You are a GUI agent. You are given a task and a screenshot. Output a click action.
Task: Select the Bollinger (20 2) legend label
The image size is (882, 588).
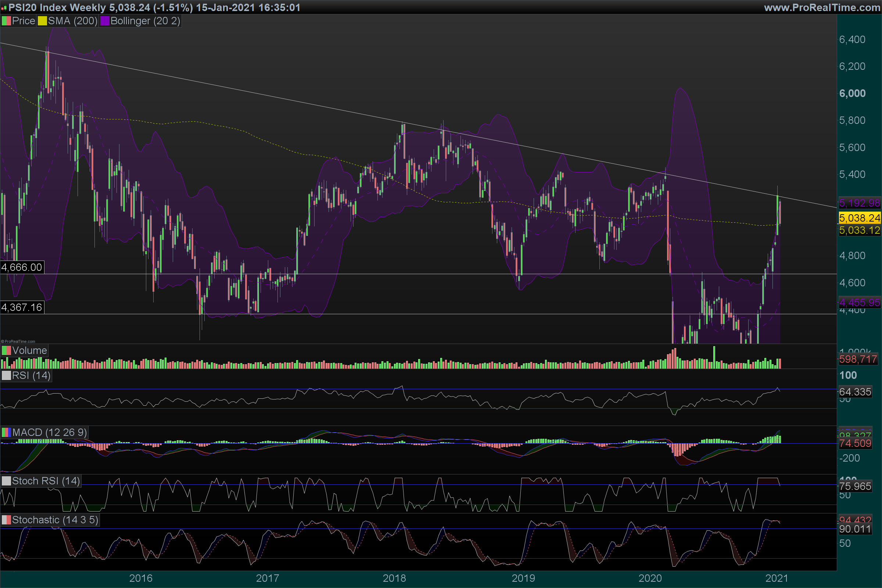click(x=145, y=21)
